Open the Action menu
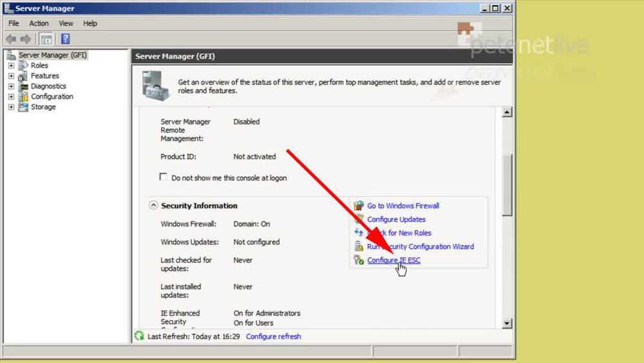Viewport: 644px width, 363px height. point(39,23)
